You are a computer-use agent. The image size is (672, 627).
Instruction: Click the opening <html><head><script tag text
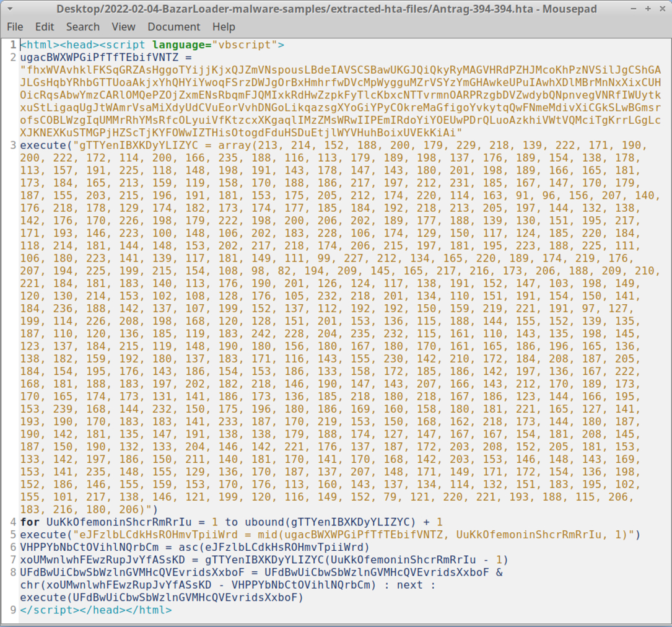(x=83, y=45)
